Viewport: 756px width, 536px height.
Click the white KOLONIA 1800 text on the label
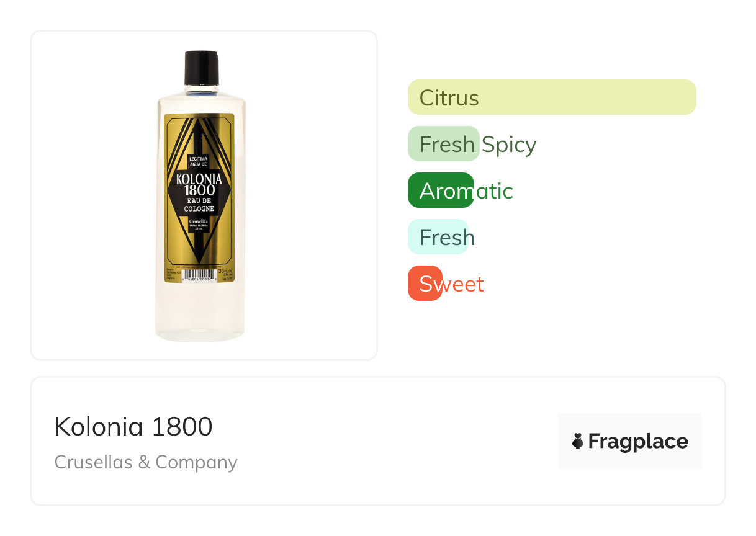click(x=199, y=185)
